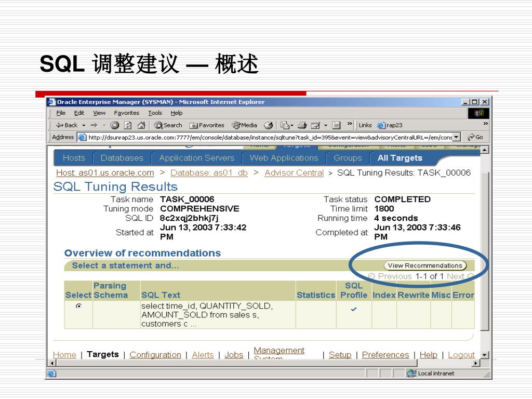Switch to the Application Servers tab
532x399 pixels.
(196, 158)
